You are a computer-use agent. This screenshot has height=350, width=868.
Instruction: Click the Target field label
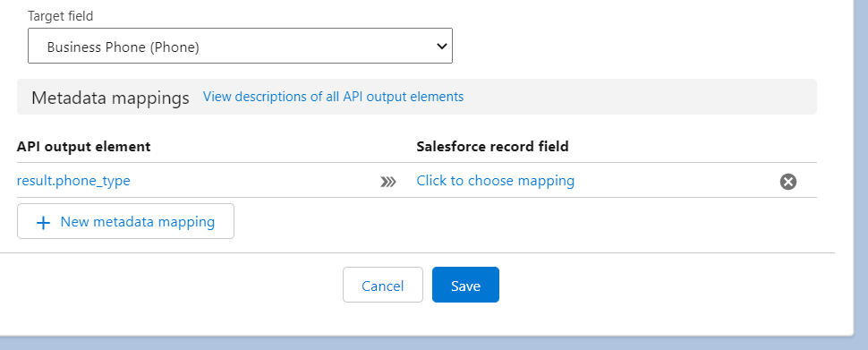click(60, 17)
